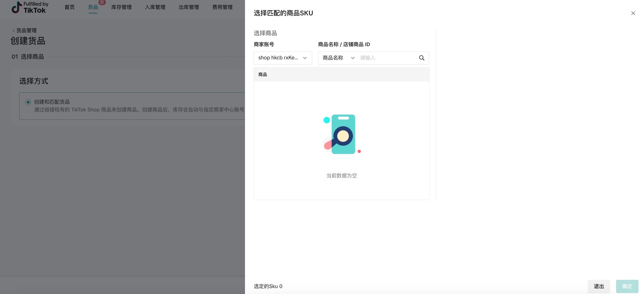Close the SKU selection panel
Viewport: 644px width, 294px height.
click(633, 13)
